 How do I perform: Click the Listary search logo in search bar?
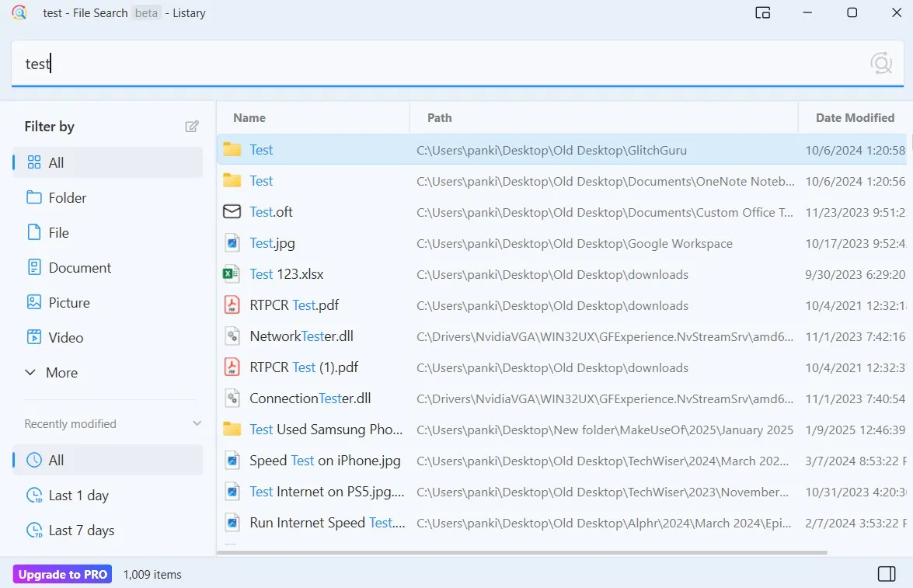click(x=881, y=64)
